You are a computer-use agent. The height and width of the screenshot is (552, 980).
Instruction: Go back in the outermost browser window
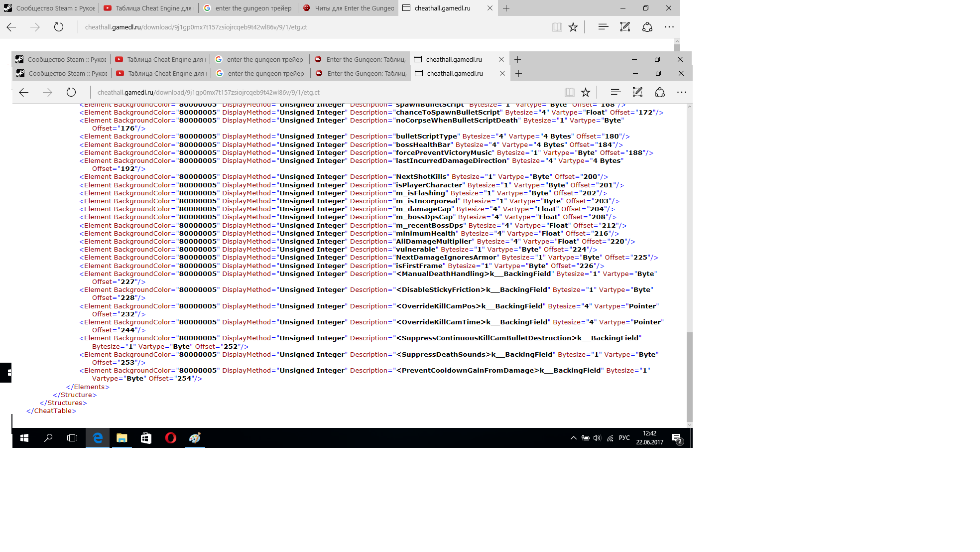click(11, 27)
